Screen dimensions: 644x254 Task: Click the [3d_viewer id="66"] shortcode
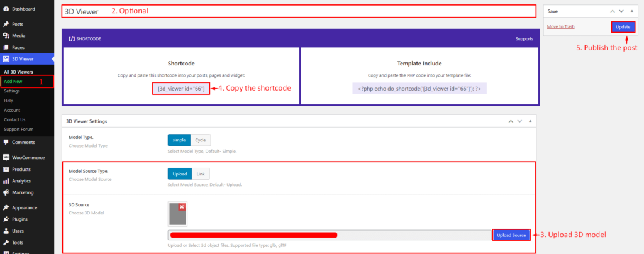[x=181, y=88]
